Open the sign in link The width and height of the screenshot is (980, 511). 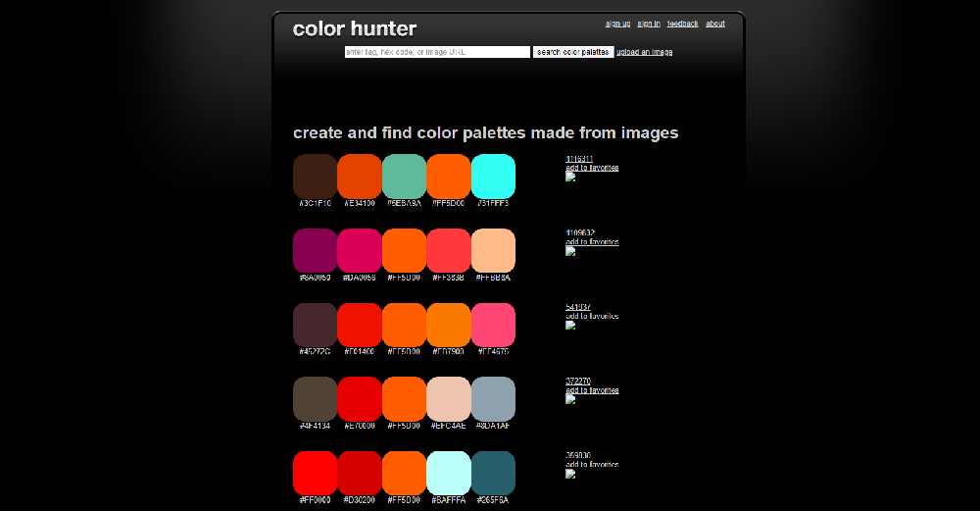pos(649,24)
